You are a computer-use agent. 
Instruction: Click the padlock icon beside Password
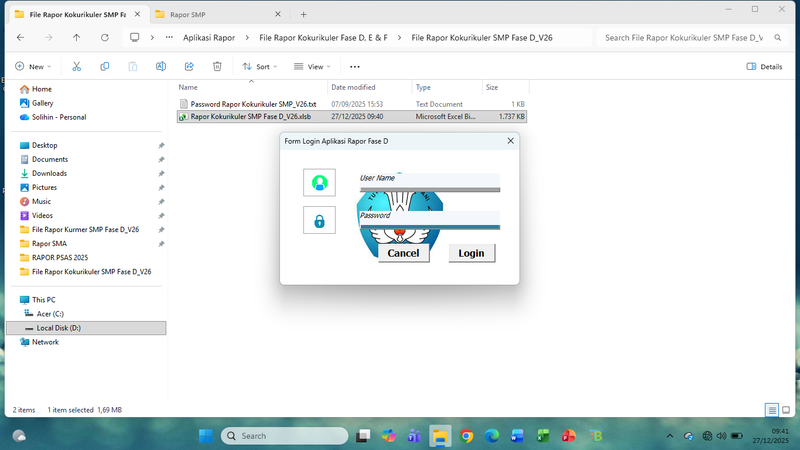point(319,221)
